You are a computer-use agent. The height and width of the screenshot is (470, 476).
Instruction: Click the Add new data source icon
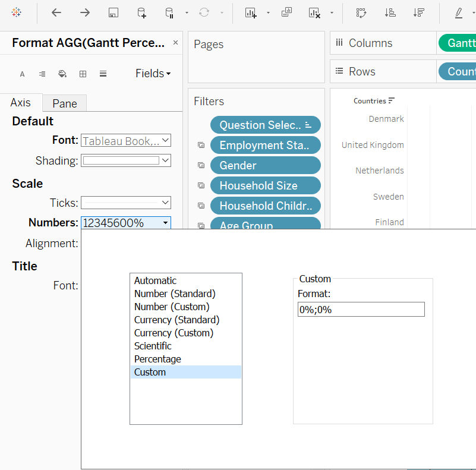click(141, 12)
